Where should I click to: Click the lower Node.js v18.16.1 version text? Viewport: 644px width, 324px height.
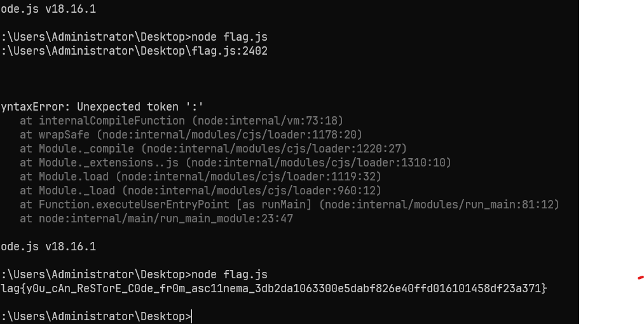[48, 246]
